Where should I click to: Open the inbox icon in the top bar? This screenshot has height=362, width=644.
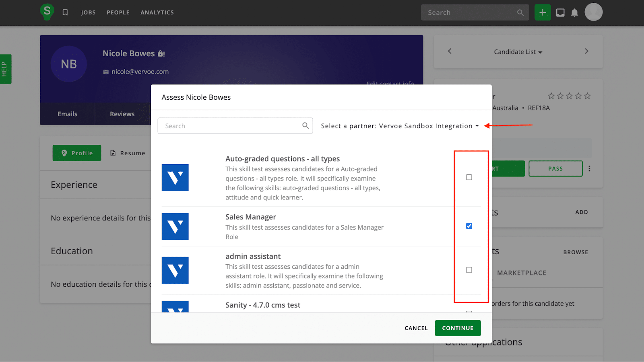click(560, 12)
